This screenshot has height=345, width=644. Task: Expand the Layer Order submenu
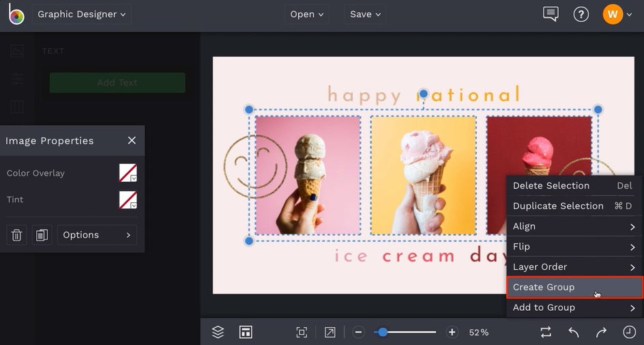tap(574, 267)
